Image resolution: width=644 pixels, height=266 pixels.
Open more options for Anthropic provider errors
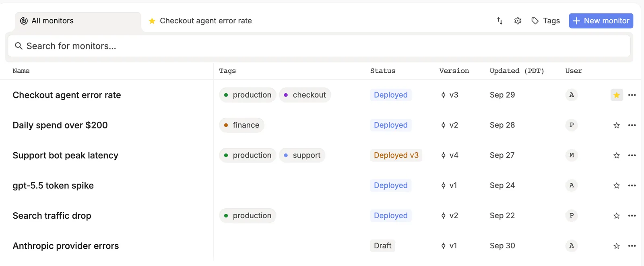(x=632, y=246)
